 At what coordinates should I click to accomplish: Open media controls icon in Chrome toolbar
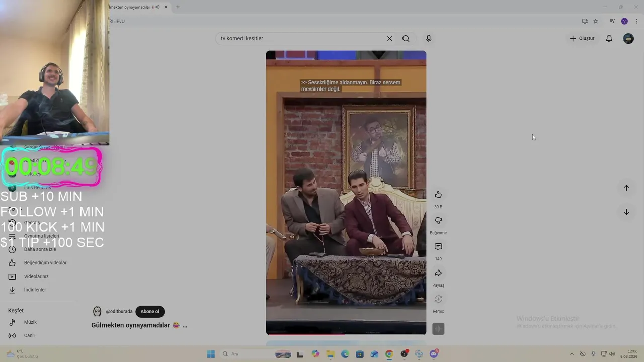[612, 21]
